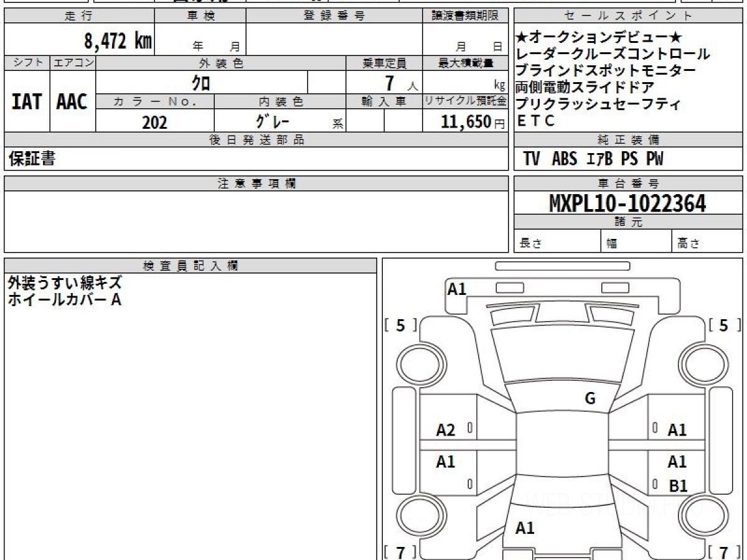The width and height of the screenshot is (747, 560).
Task: Click the 登録番号 header cell
Action: 334,16
